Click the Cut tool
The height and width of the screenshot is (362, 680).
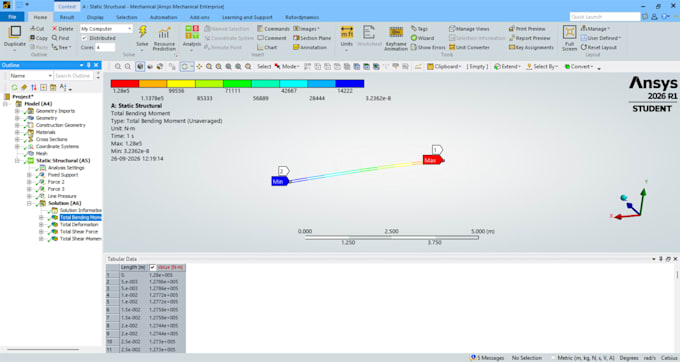(37, 29)
